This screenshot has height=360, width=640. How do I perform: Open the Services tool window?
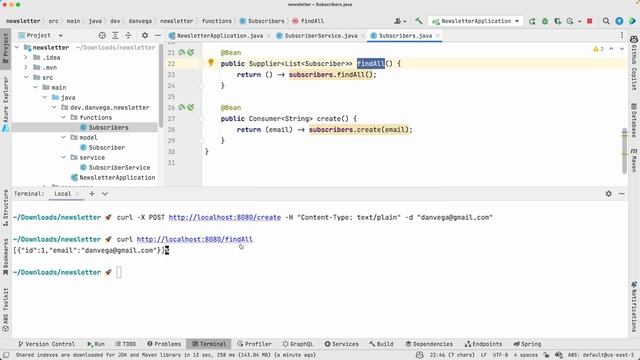coord(342,344)
